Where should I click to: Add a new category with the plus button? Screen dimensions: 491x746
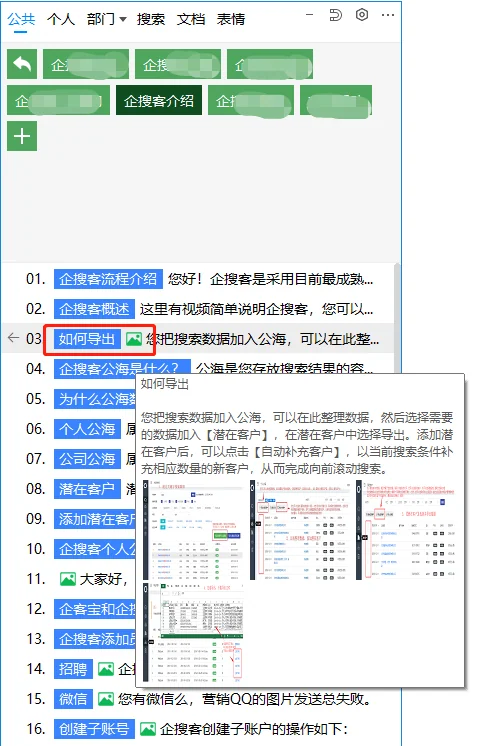pyautogui.click(x=22, y=136)
